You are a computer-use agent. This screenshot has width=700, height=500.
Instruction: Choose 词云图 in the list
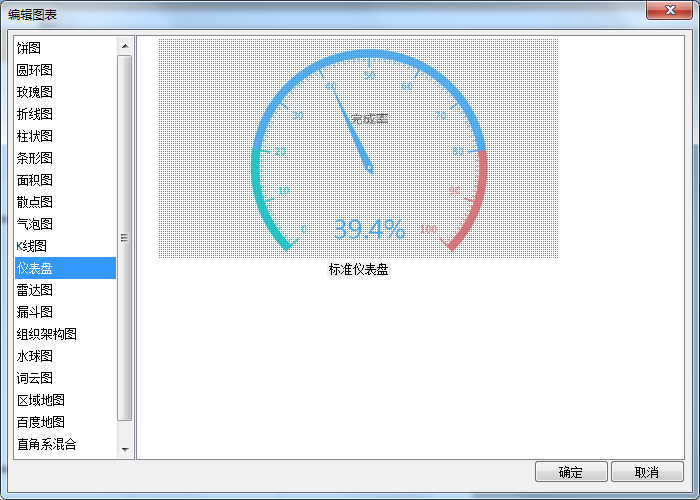tap(35, 378)
